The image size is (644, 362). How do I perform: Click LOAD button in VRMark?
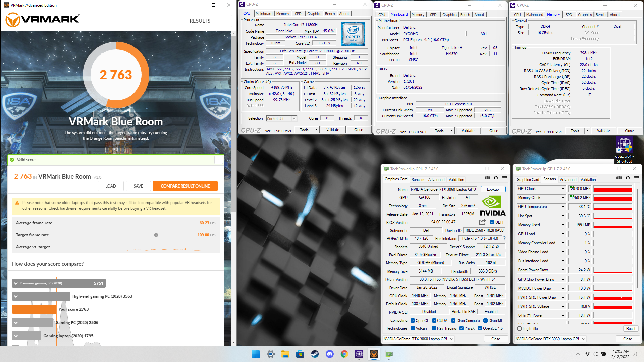[111, 186]
